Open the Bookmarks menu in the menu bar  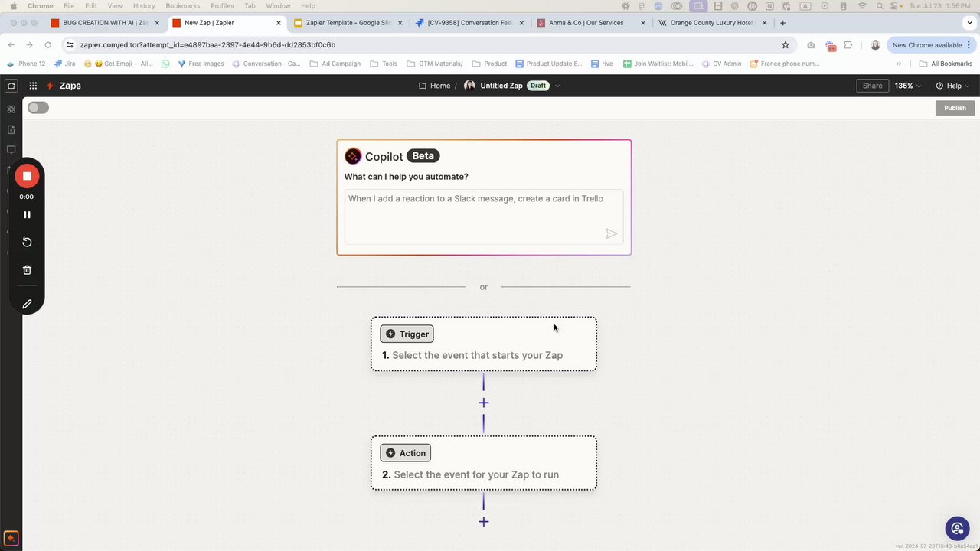coord(182,5)
